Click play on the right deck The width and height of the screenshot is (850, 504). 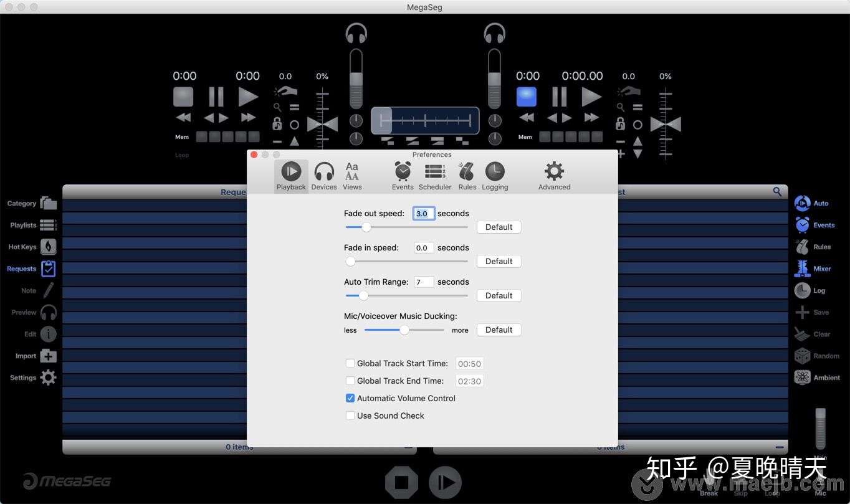coord(591,97)
